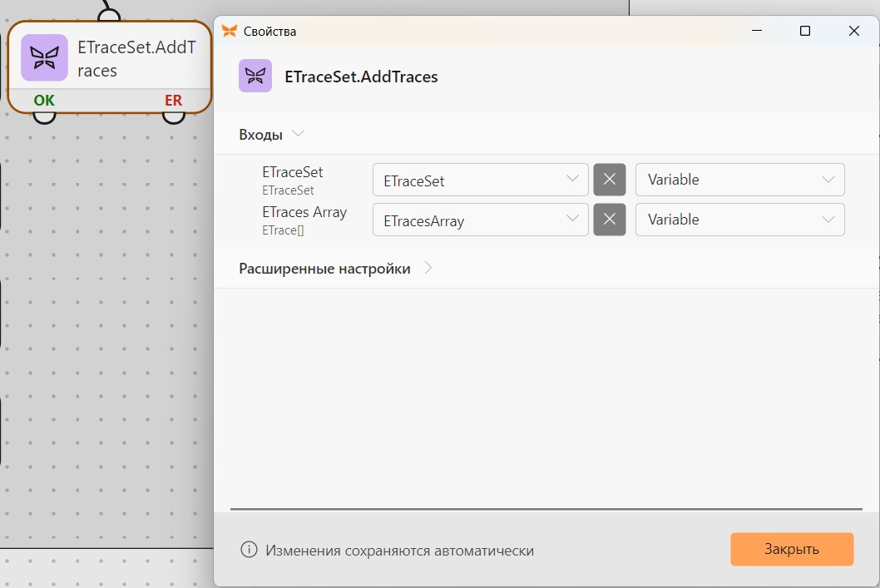Click the orange butterfly app icon in the title bar
The height and width of the screenshot is (588, 880).
230,31
